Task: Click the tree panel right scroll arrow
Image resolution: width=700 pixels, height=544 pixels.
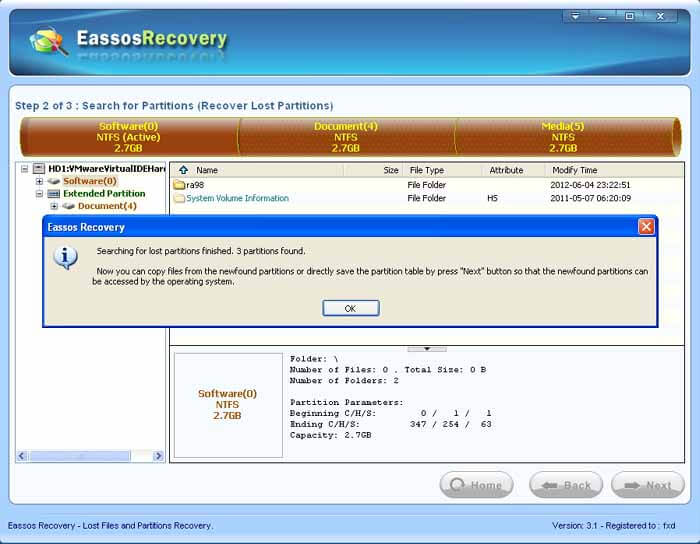Action: click(158, 456)
